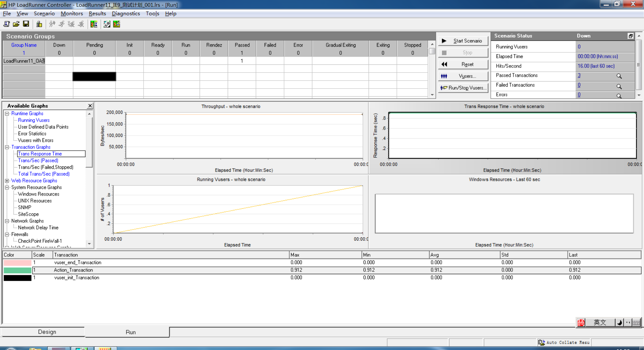Select Total Trans/Sec (Passed) graph item
This screenshot has height=350, width=644.
(x=44, y=174)
